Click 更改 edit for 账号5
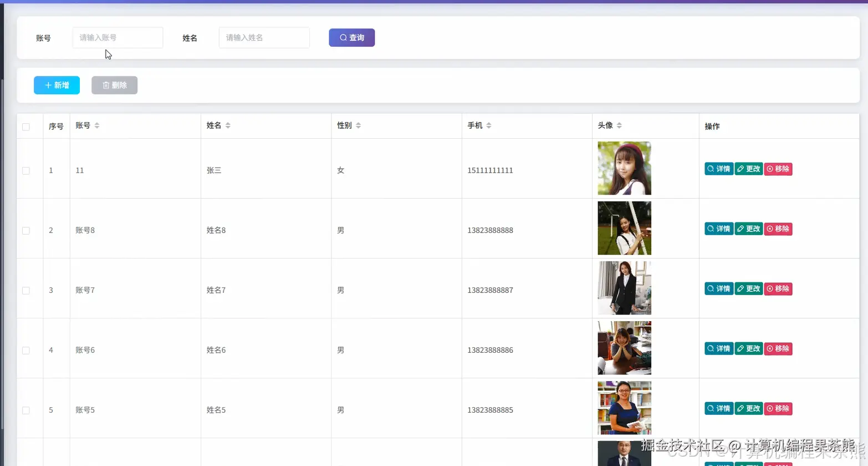 coord(749,408)
